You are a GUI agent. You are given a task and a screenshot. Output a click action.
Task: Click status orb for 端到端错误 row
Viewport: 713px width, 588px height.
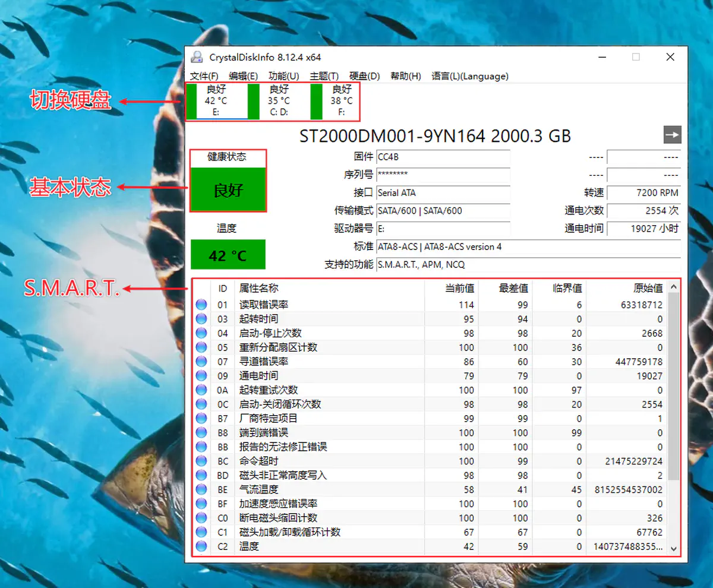click(201, 433)
